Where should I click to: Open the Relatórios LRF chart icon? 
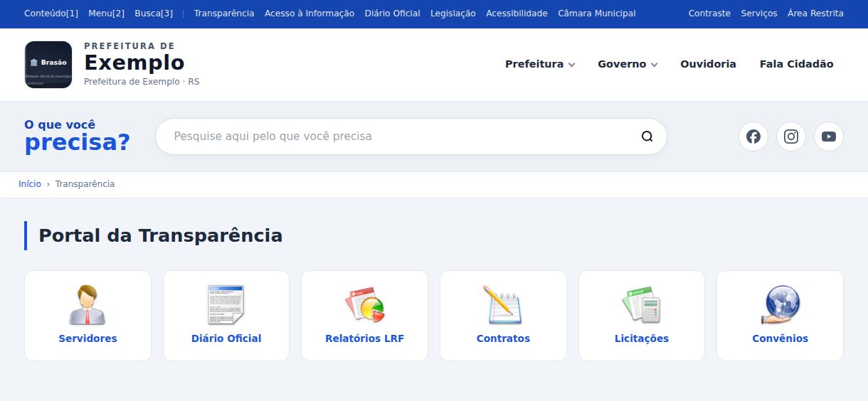364,305
